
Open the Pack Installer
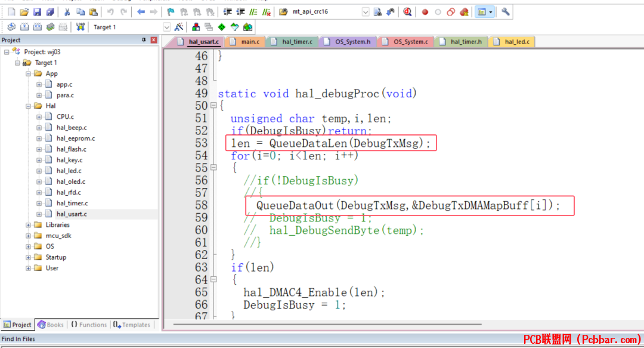pyautogui.click(x=247, y=27)
